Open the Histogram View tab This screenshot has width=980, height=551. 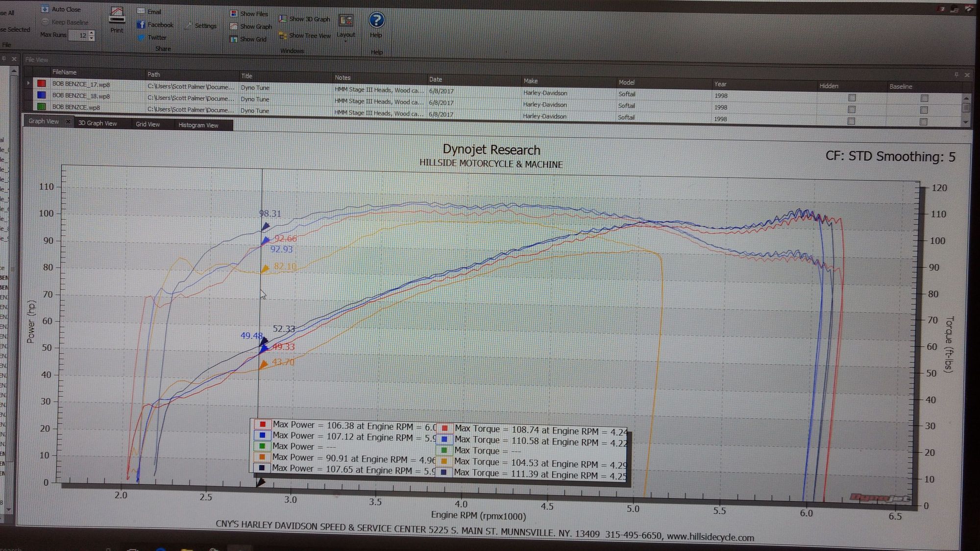pos(198,125)
